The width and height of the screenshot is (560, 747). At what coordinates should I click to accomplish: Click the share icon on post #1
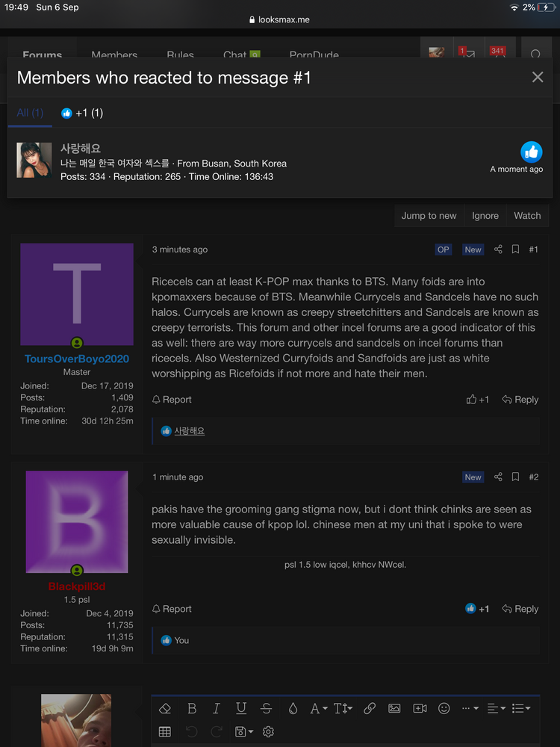498,249
